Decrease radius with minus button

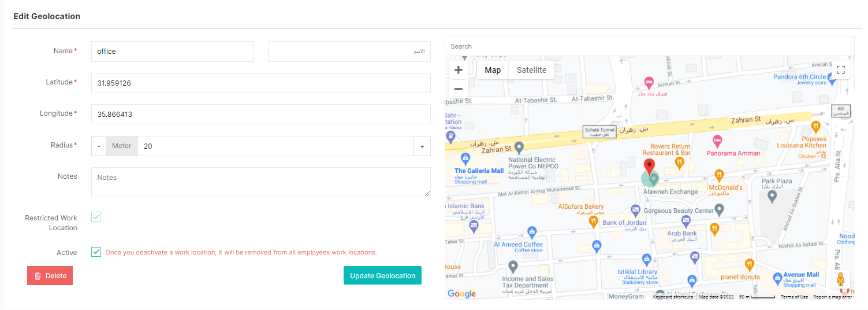(99, 146)
